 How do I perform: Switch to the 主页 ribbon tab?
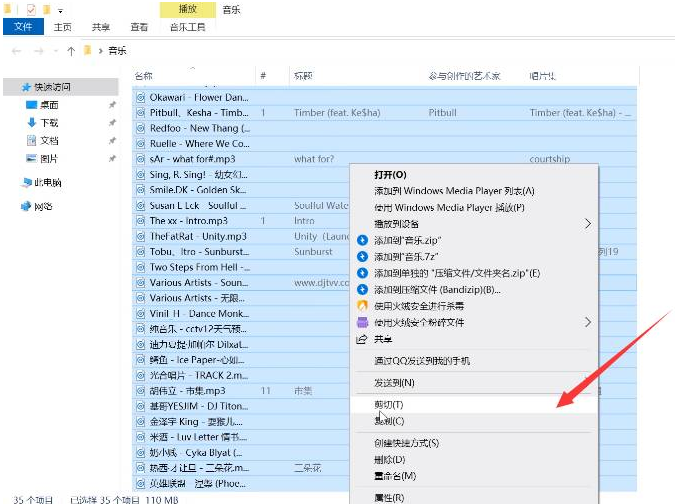[62, 27]
